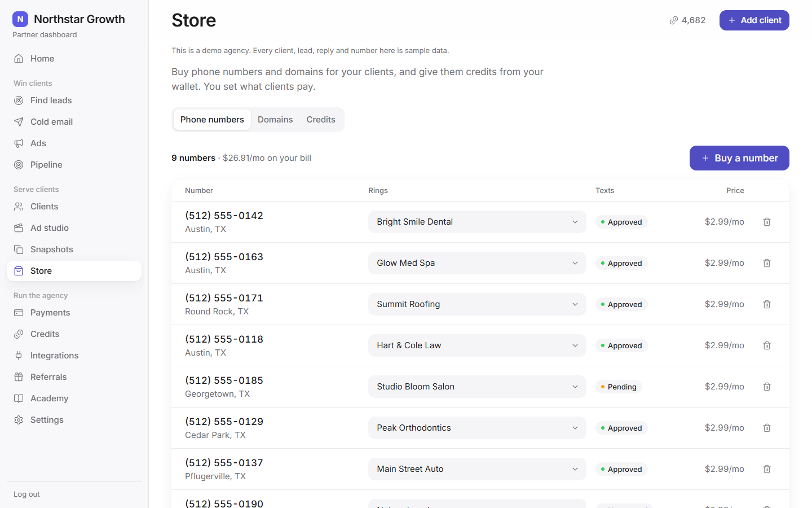Switch to the Domains tab
This screenshot has width=812, height=508.
point(275,120)
